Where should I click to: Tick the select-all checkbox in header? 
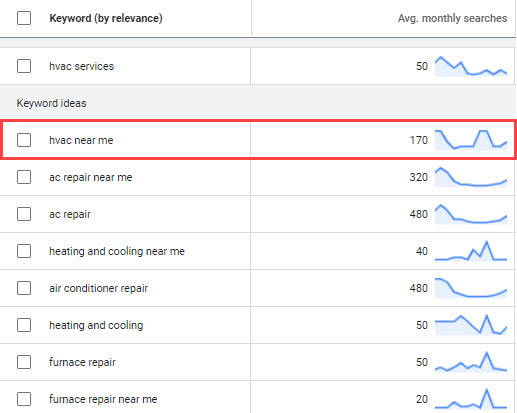pyautogui.click(x=24, y=18)
